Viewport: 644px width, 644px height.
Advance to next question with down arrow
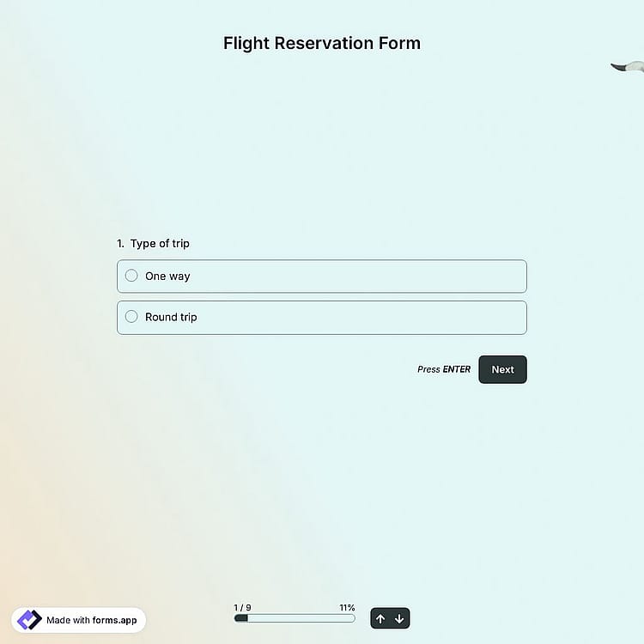(399, 618)
